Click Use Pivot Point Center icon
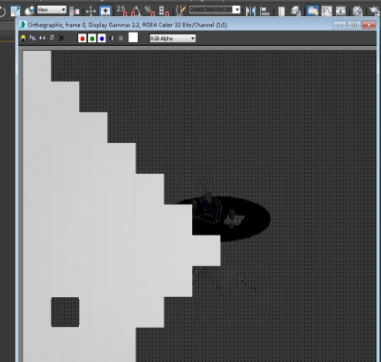This screenshot has width=381, height=362. [75, 11]
